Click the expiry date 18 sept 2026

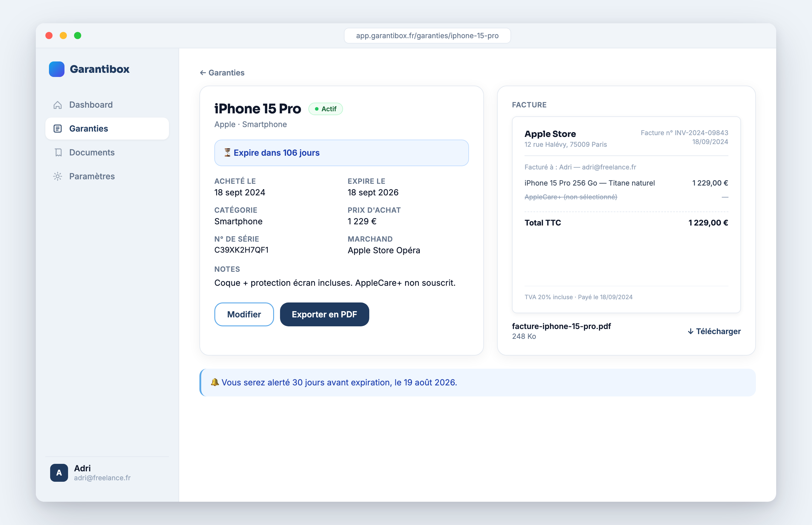373,193
